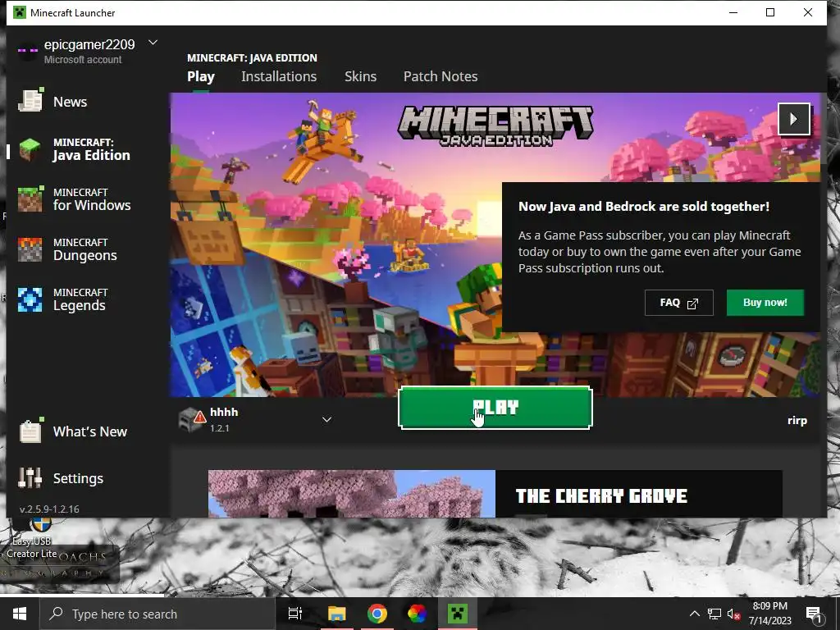Open the notification center icon
840x630 pixels.
click(x=815, y=614)
